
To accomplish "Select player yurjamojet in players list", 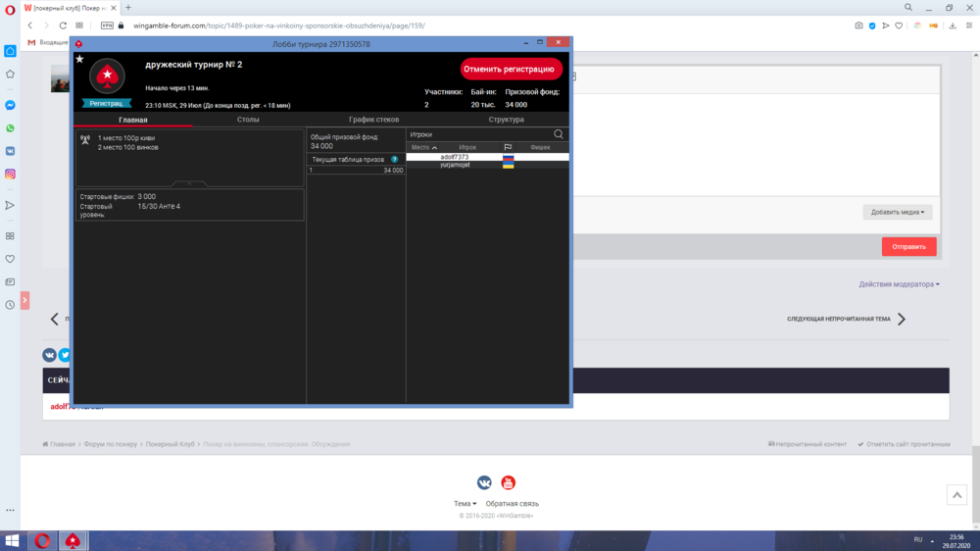I will click(456, 165).
